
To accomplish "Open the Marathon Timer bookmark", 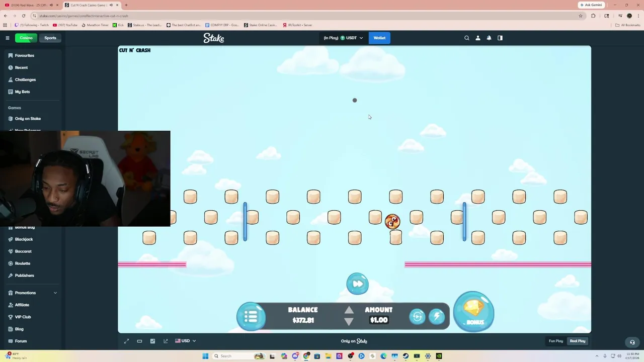I will point(95,25).
